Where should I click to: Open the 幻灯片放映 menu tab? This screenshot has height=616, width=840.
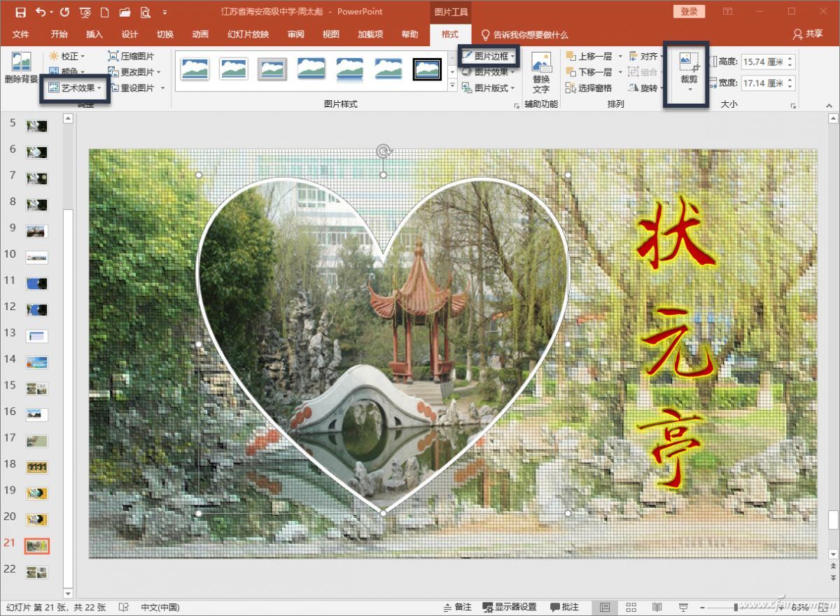tap(249, 34)
